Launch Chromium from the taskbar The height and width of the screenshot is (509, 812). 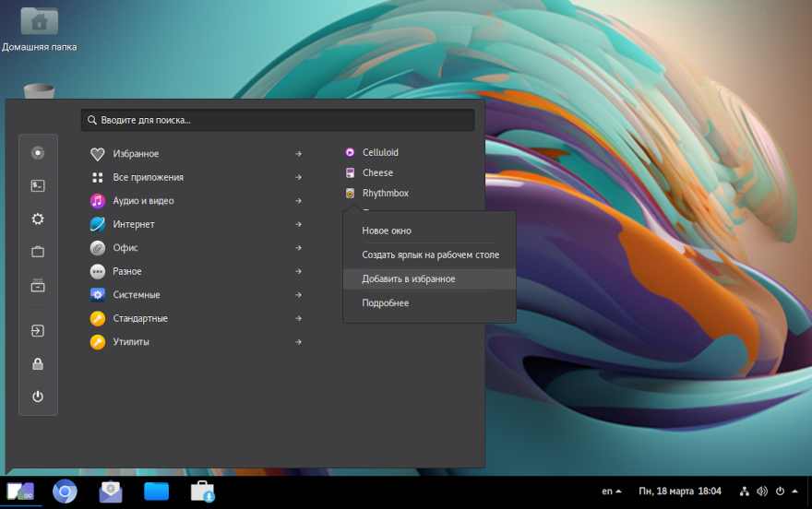[65, 491]
